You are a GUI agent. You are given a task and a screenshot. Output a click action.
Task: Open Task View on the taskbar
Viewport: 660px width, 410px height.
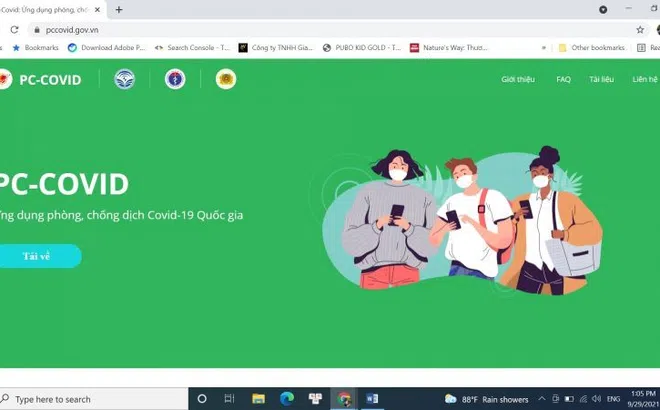click(x=229, y=399)
